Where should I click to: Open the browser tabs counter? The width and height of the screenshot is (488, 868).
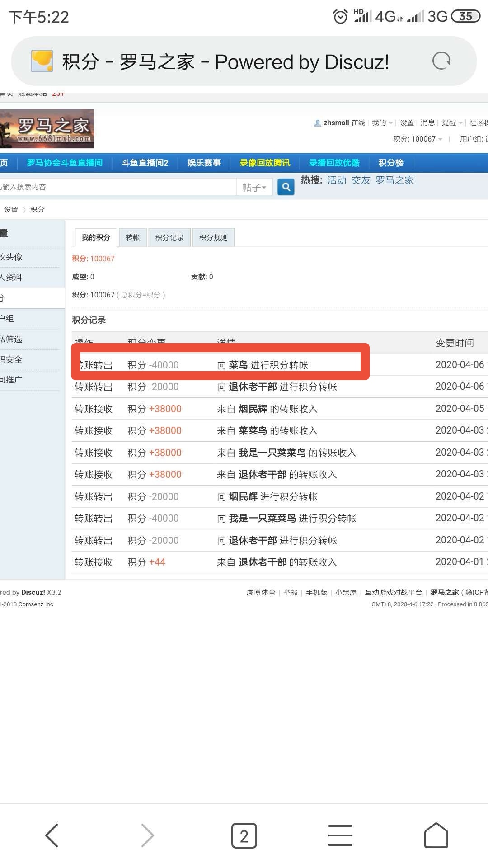click(244, 835)
